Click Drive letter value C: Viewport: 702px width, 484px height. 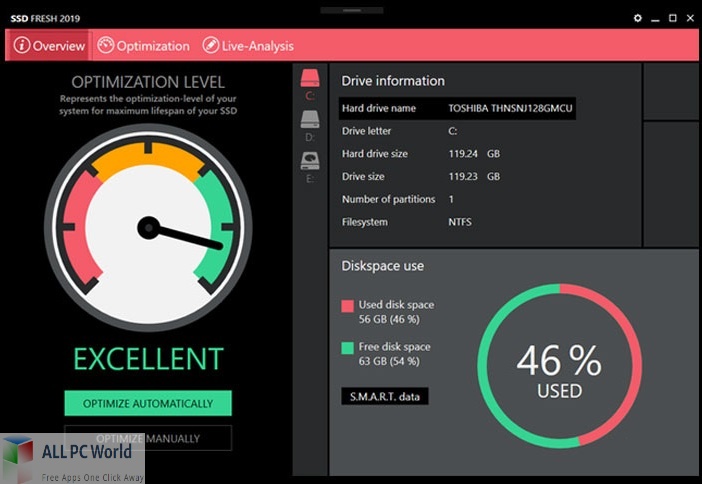[453, 131]
